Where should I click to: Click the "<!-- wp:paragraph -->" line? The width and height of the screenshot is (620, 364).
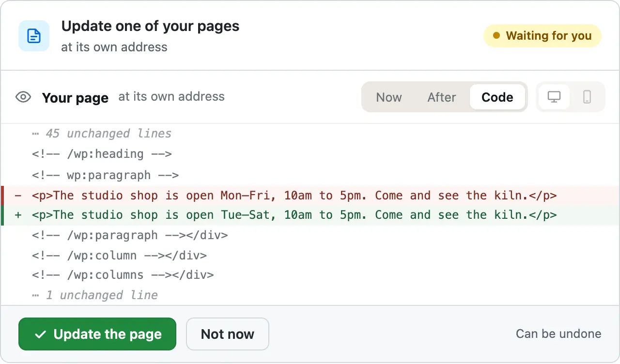(x=106, y=175)
